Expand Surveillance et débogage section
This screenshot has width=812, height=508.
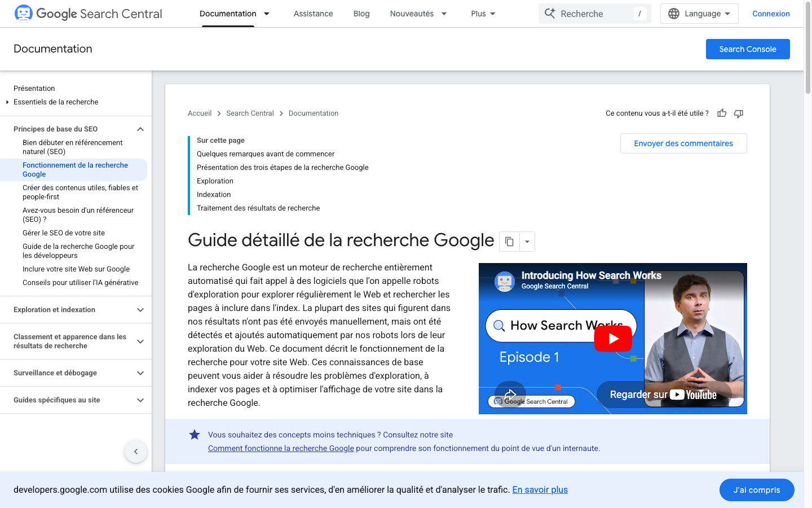point(140,373)
